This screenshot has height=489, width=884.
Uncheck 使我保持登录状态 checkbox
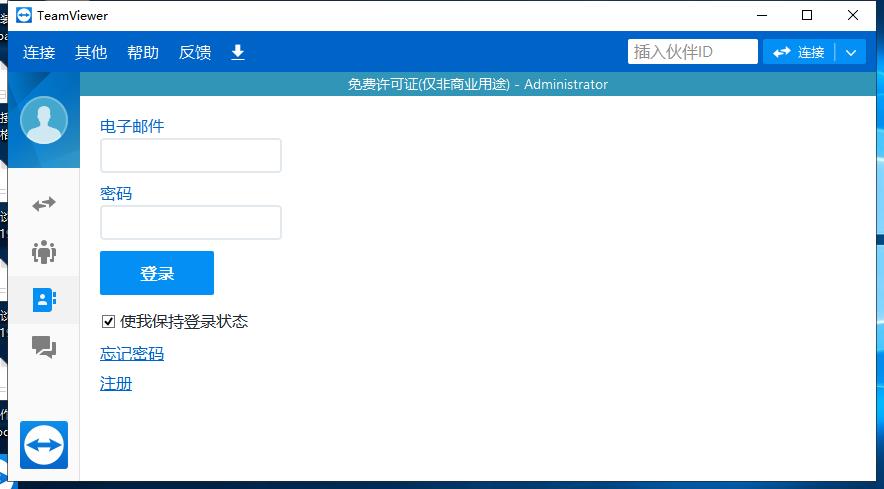click(x=108, y=322)
